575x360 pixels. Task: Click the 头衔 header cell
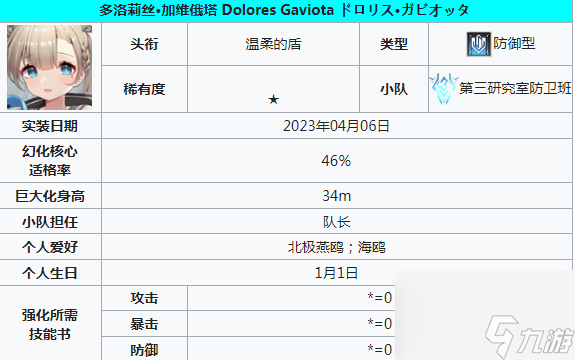[144, 44]
